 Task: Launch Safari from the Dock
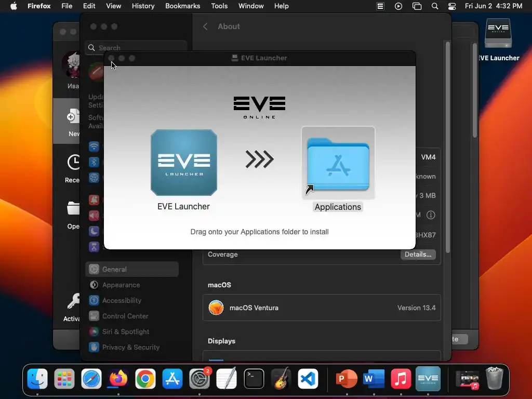pyautogui.click(x=91, y=379)
